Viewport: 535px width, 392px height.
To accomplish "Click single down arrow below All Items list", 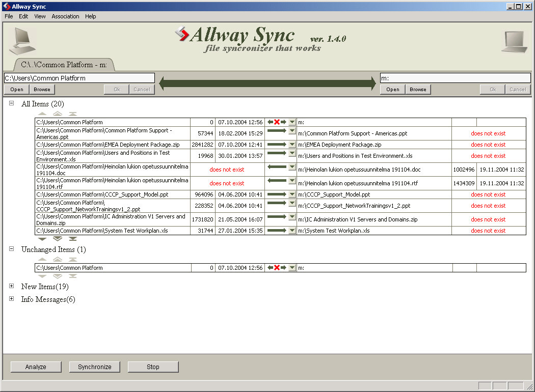I will pyautogui.click(x=42, y=239).
